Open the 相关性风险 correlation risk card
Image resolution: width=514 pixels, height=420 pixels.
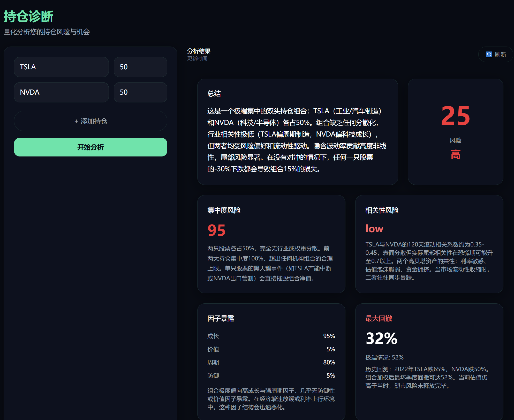coord(429,244)
